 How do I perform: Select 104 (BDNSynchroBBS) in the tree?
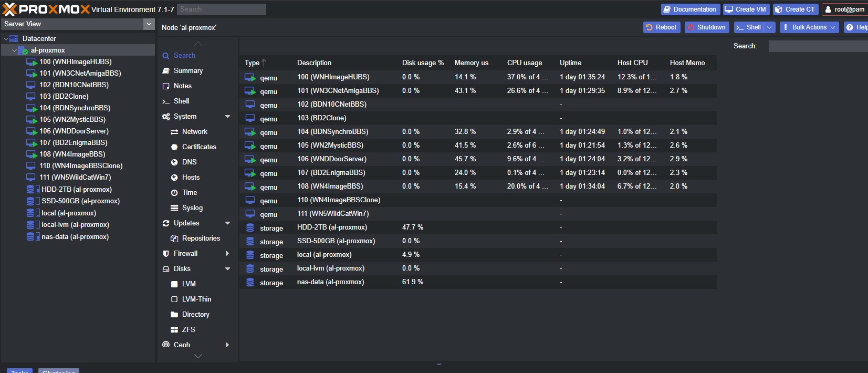pyautogui.click(x=75, y=108)
